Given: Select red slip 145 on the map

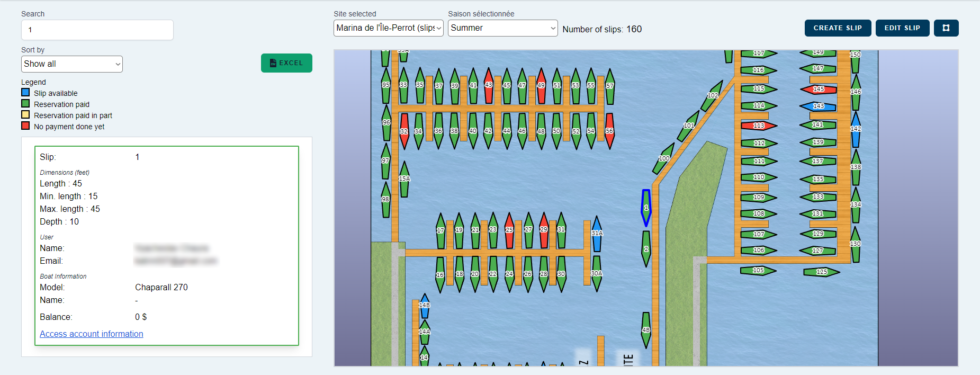Looking at the screenshot, I should pos(818,89).
